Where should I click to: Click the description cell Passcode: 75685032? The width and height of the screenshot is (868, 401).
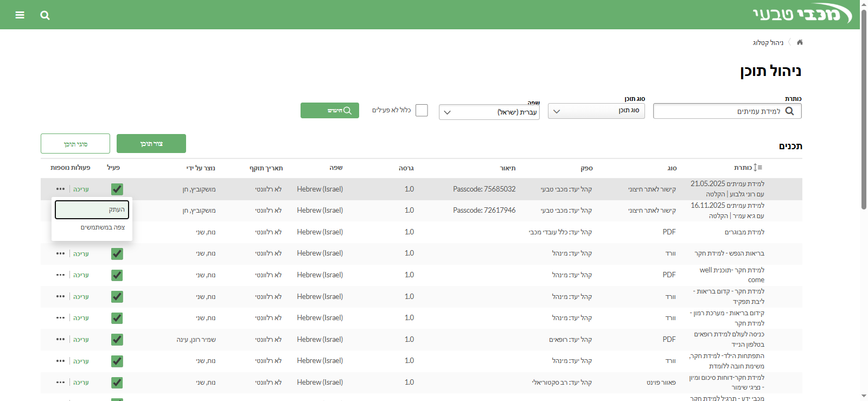coord(484,189)
